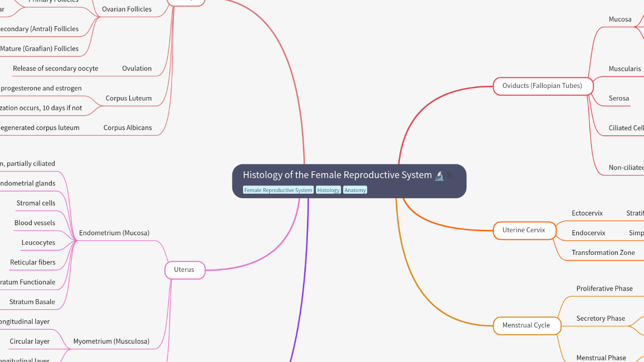Click the Circular layer leaf
The width and height of the screenshot is (644, 362).
tap(30, 341)
